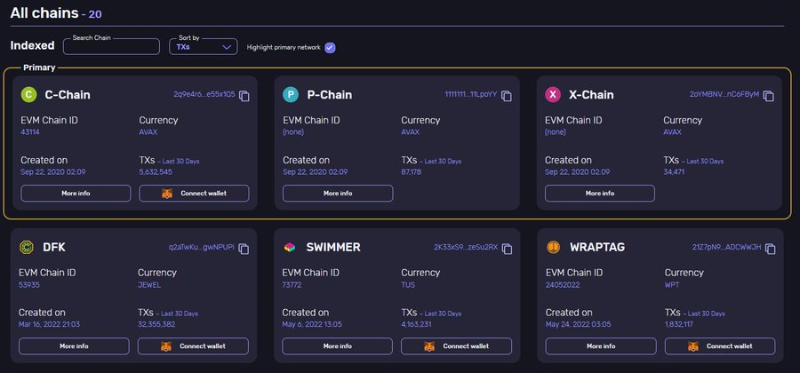Click the pink X-Chain logo icon
The height and width of the screenshot is (373, 800).
point(553,95)
